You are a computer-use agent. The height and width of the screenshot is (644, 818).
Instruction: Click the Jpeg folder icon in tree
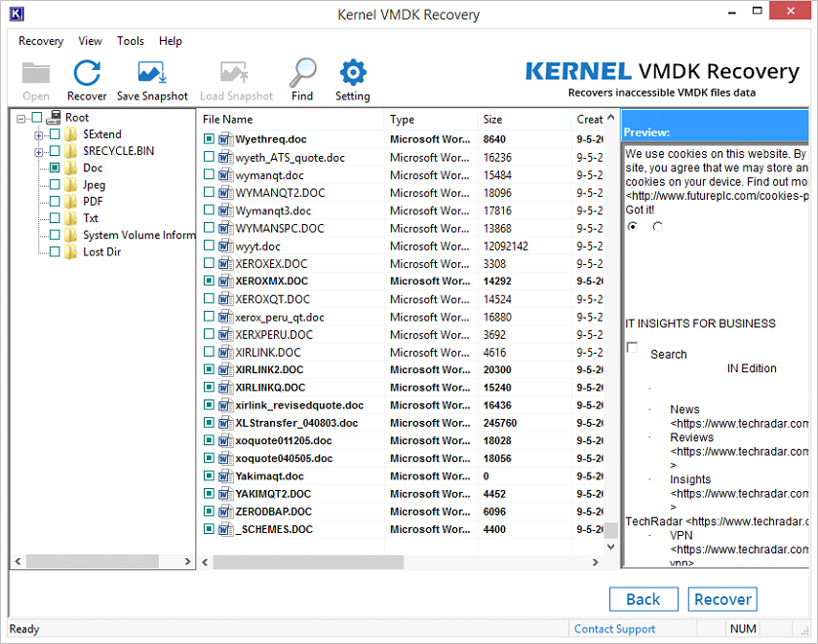click(71, 185)
